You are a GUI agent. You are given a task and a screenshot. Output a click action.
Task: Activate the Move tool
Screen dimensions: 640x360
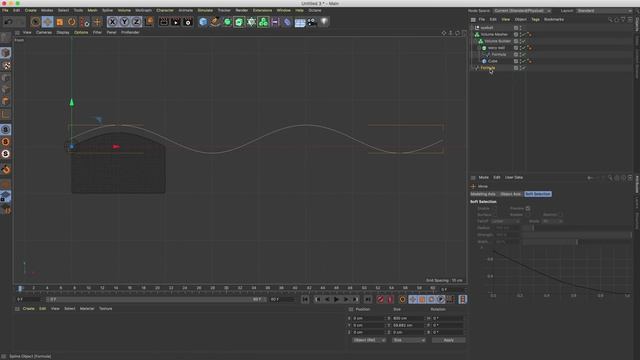pyautogui.click(x=47, y=22)
